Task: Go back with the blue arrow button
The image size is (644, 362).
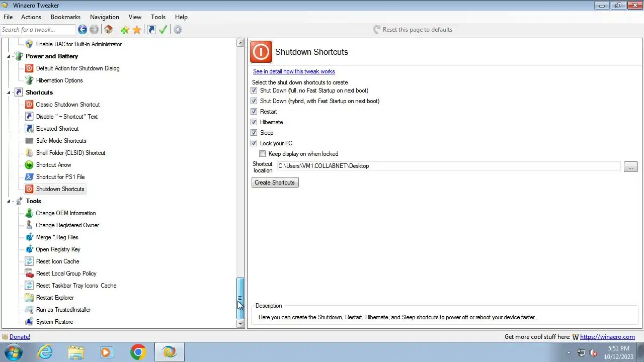Action: [x=83, y=30]
